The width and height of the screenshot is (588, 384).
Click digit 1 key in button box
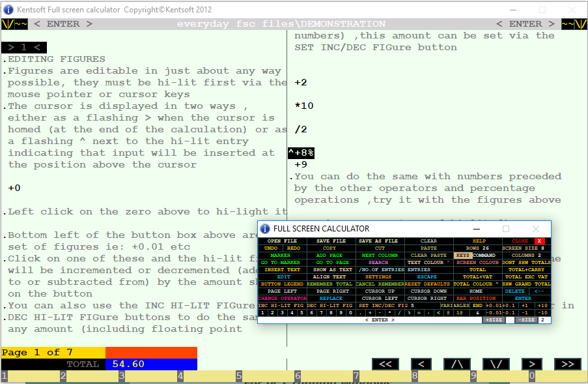point(263,313)
